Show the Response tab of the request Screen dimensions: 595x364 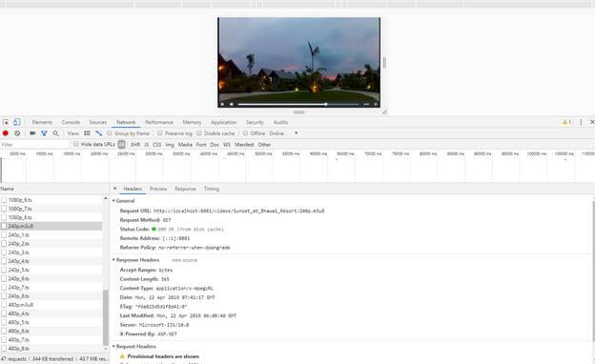[185, 189]
